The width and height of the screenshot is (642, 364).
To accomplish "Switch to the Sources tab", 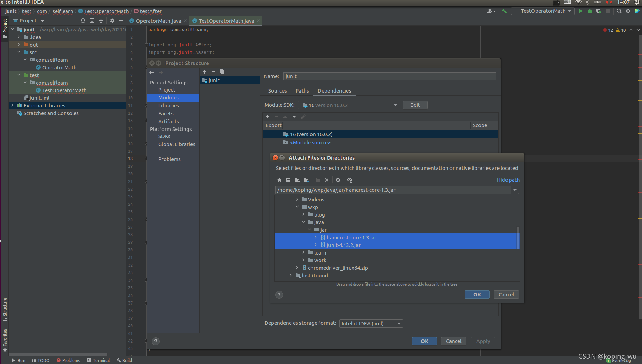I will click(x=277, y=91).
